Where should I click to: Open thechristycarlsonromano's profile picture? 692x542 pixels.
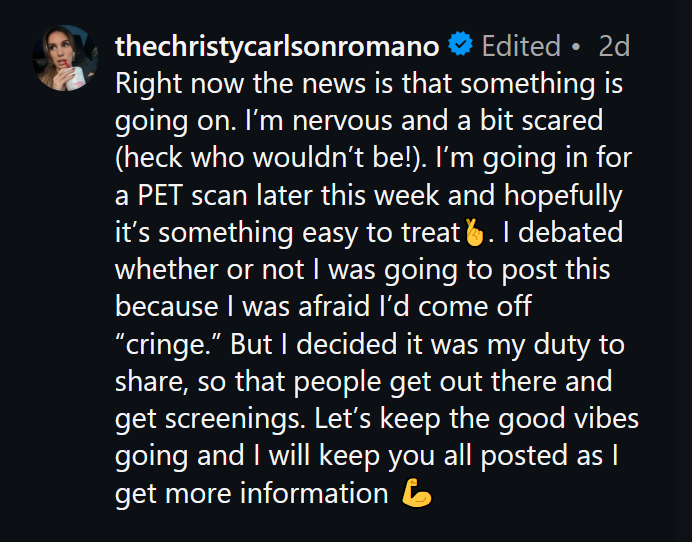[65, 57]
